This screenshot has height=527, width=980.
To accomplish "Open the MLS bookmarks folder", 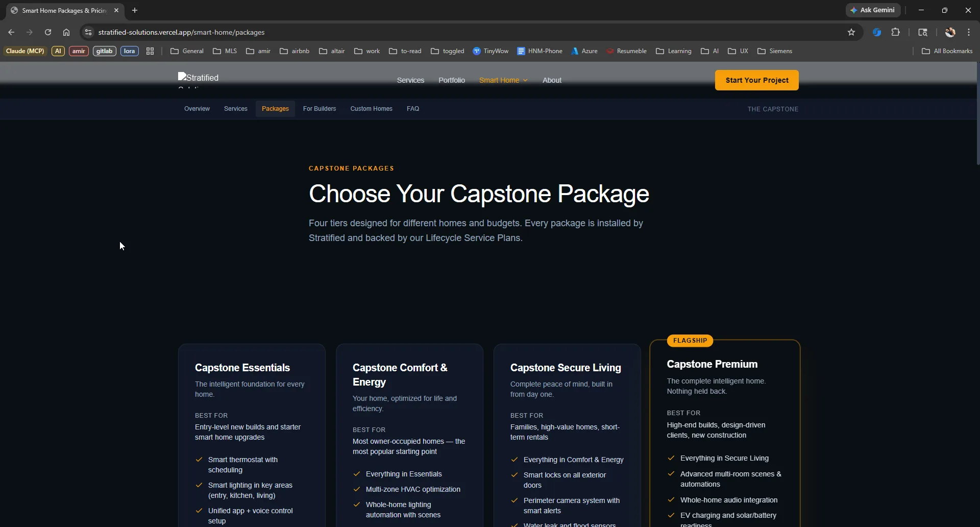I will 225,51.
